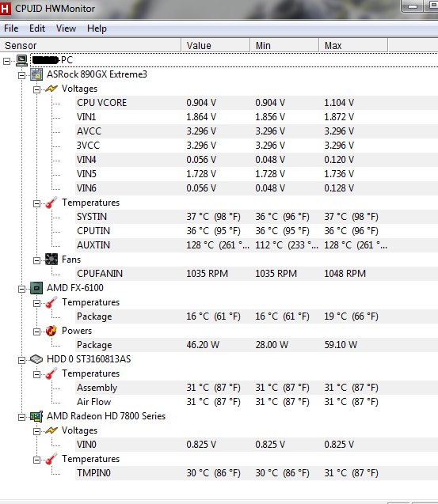The image size is (438, 504).
Task: Click the 1.104 V max VCORE value
Action: pos(339,103)
